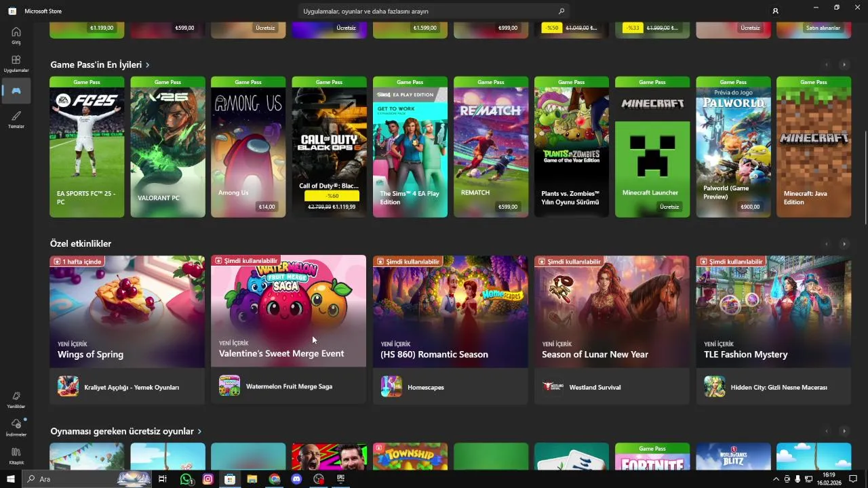This screenshot has width=868, height=488.
Task: Click Hidden City: Gizli Nesne Macerası link
Action: click(779, 387)
